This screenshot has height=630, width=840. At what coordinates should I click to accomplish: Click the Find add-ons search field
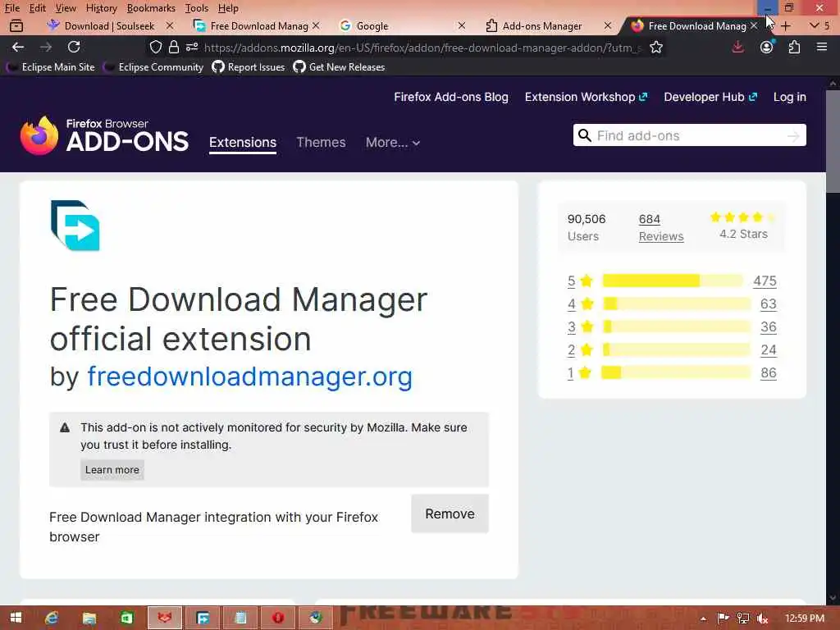pos(689,135)
